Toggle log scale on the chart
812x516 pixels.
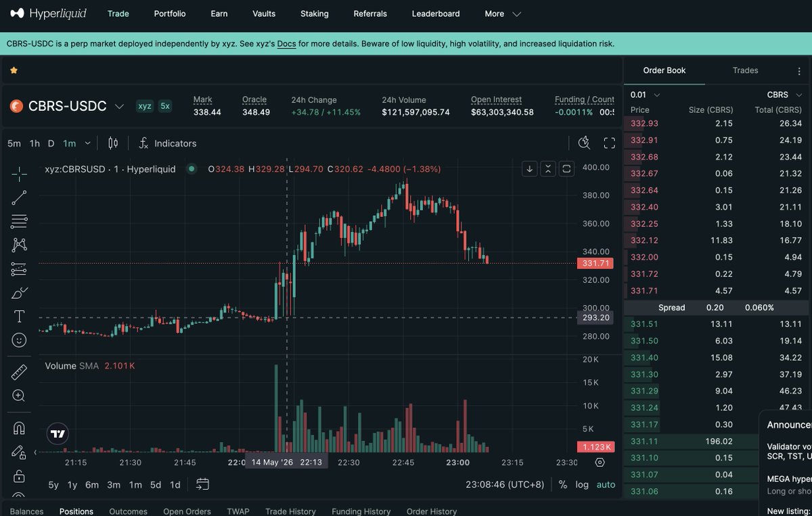[582, 485]
